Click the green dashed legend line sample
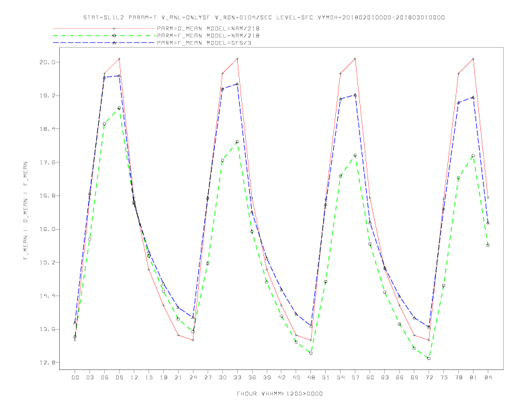 (x=104, y=36)
